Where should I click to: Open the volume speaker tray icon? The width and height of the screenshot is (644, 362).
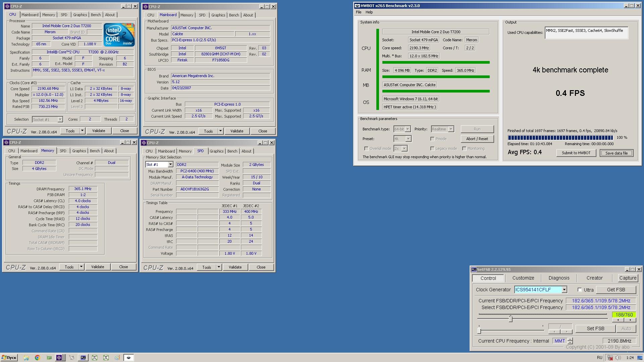pos(618,358)
